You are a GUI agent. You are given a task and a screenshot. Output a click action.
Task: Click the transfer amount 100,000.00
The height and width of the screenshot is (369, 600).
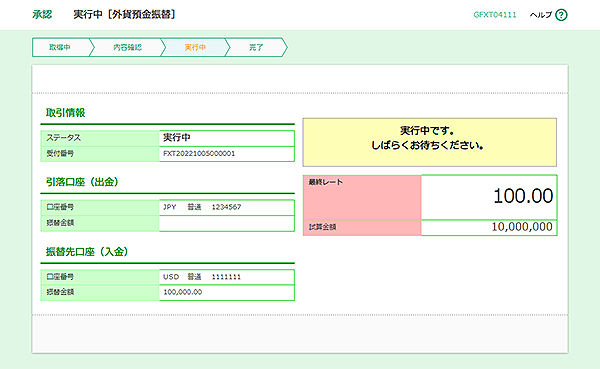pyautogui.click(x=183, y=292)
